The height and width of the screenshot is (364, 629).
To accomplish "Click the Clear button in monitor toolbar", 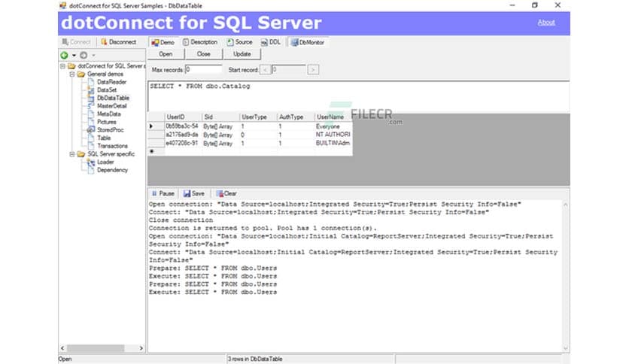I will (x=226, y=193).
